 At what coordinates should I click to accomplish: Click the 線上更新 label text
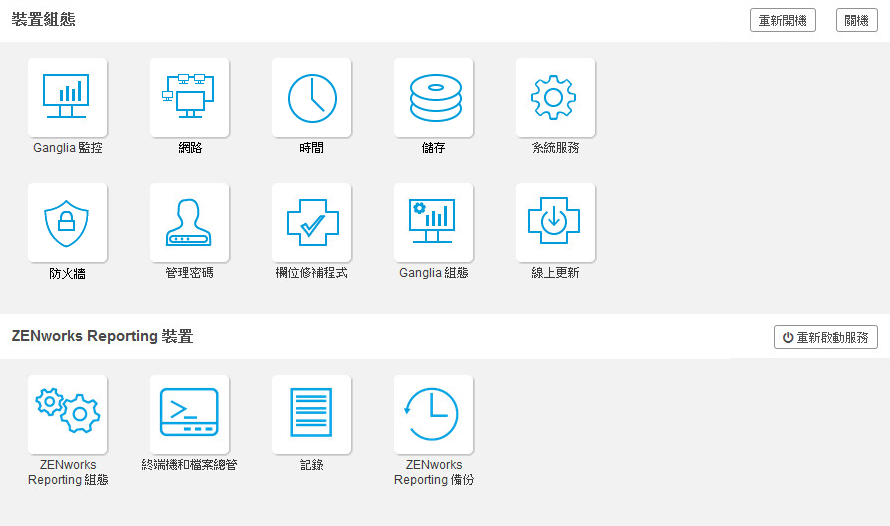pyautogui.click(x=556, y=273)
